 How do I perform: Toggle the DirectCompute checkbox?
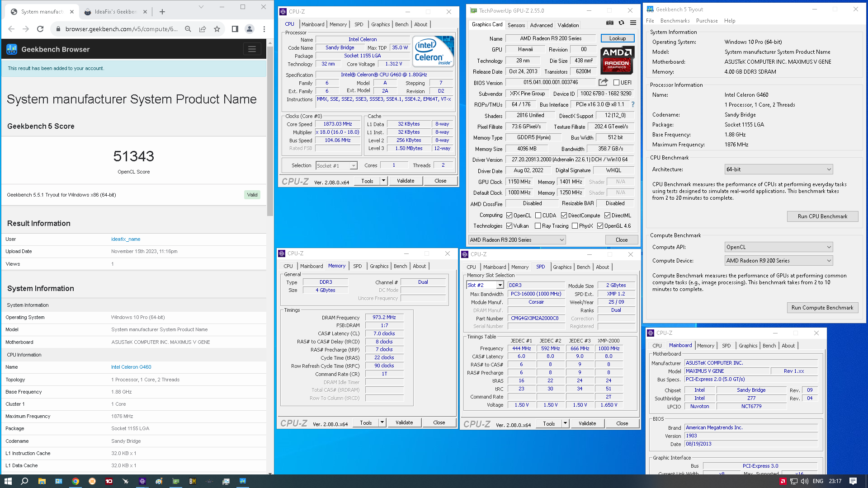[x=564, y=216]
